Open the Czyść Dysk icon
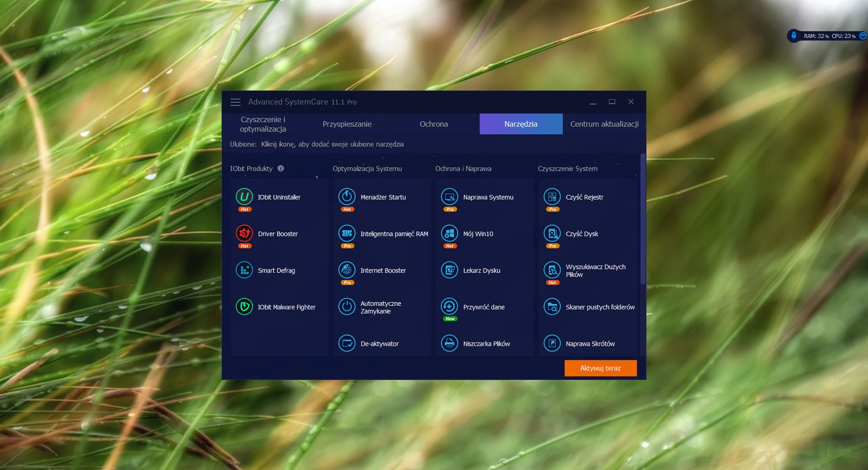This screenshot has width=868, height=470. [x=552, y=233]
